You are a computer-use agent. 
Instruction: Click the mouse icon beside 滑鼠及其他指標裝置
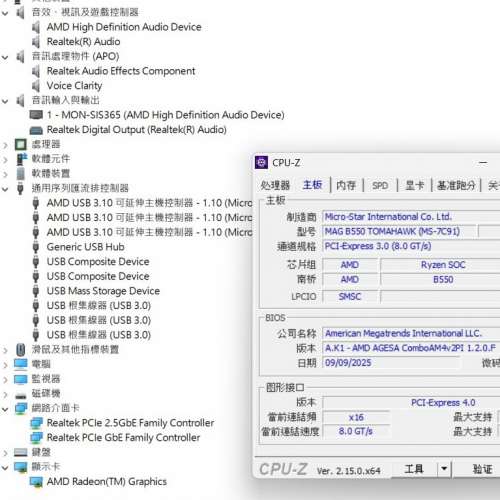pos(21,350)
